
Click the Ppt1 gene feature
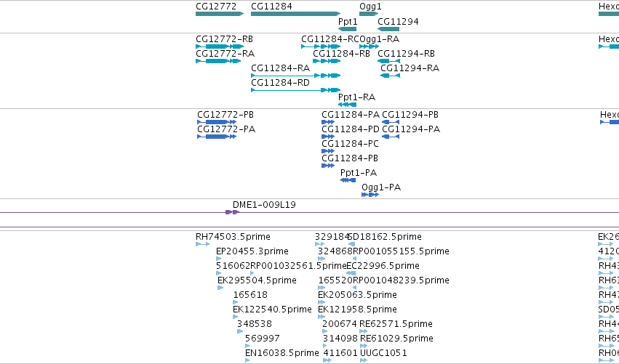(348, 29)
